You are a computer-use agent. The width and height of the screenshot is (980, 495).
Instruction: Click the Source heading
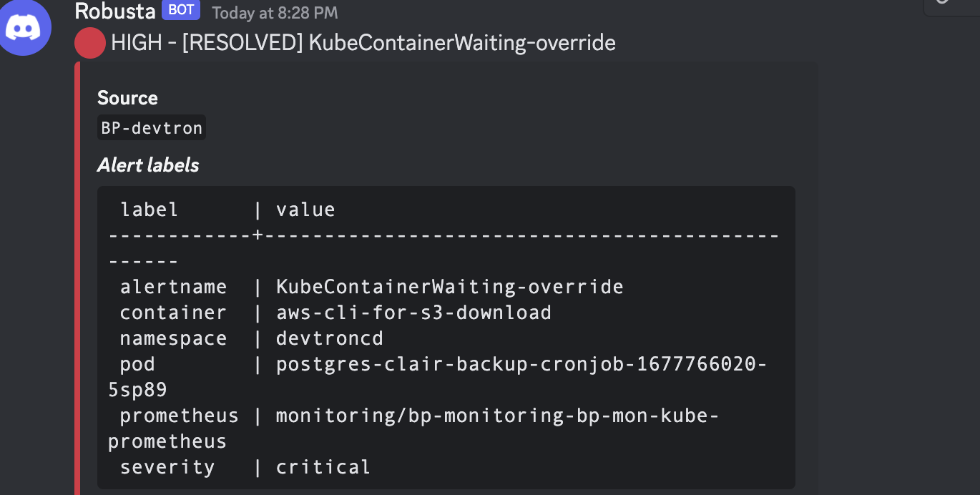tap(127, 98)
